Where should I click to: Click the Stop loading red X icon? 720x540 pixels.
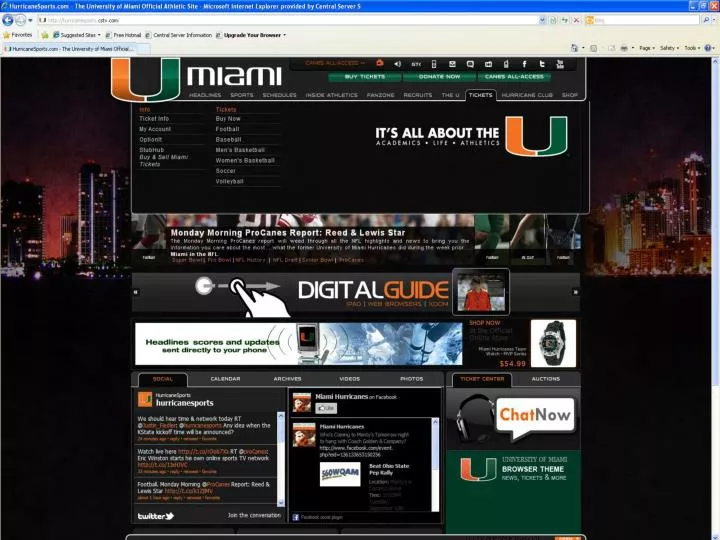[x=576, y=20]
